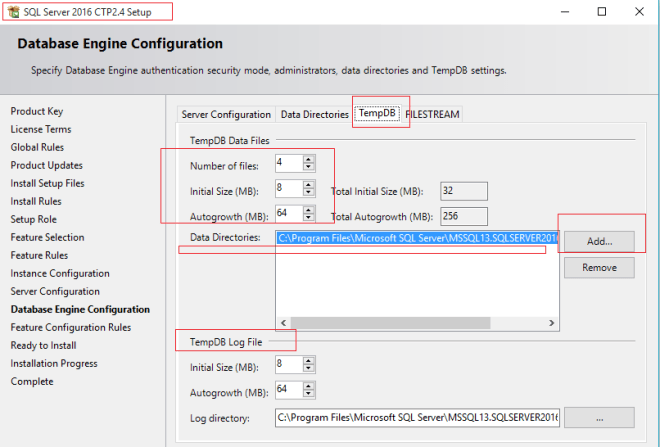The image size is (660, 447).
Task: Click the SQL Server setup title bar icon
Action: click(13, 12)
